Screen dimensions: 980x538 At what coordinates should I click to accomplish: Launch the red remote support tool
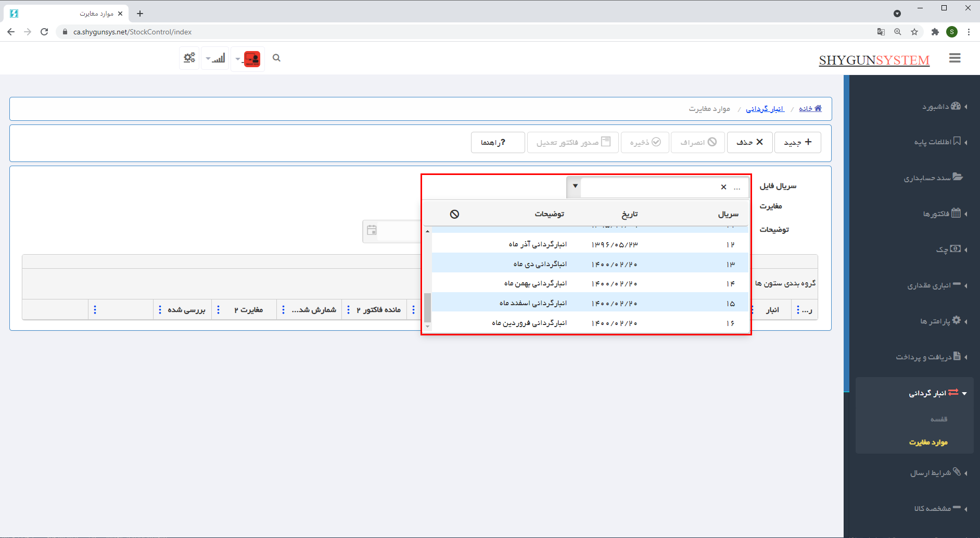[253, 58]
